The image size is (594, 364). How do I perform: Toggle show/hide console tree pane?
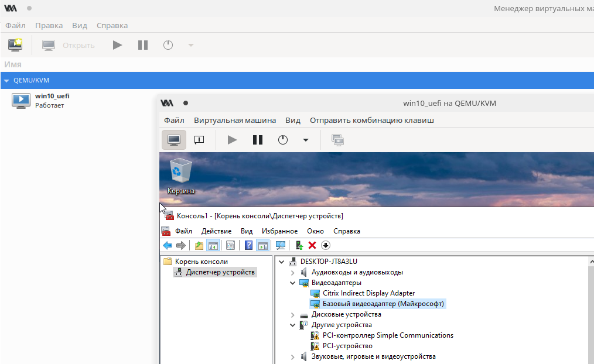coord(212,246)
